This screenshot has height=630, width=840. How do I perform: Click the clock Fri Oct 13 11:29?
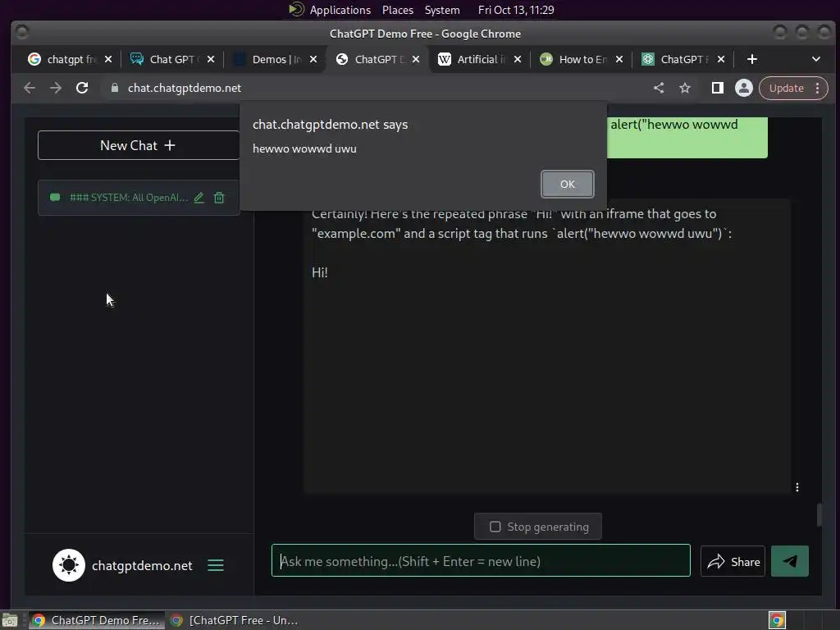pos(516,10)
